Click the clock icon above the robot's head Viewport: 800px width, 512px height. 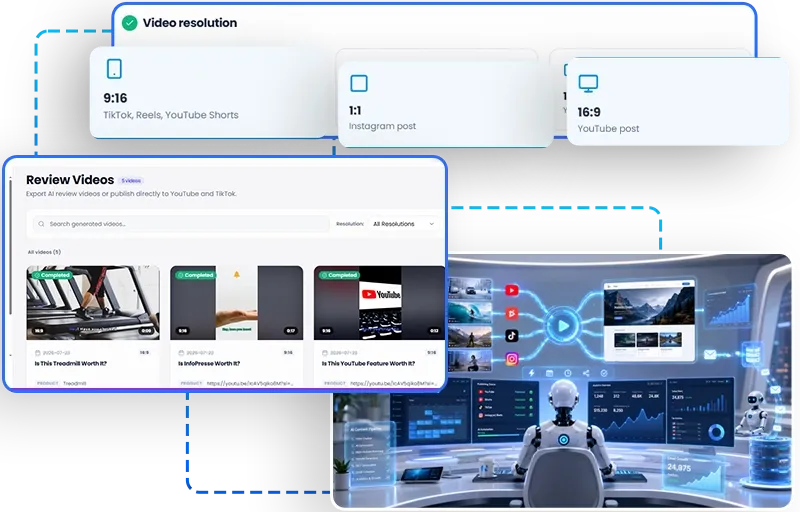point(568,373)
